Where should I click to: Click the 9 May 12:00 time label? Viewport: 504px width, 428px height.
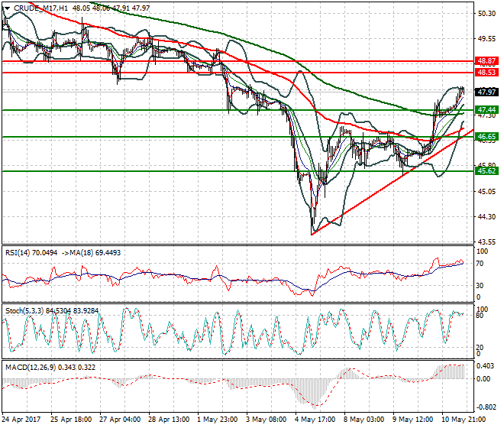412,420
